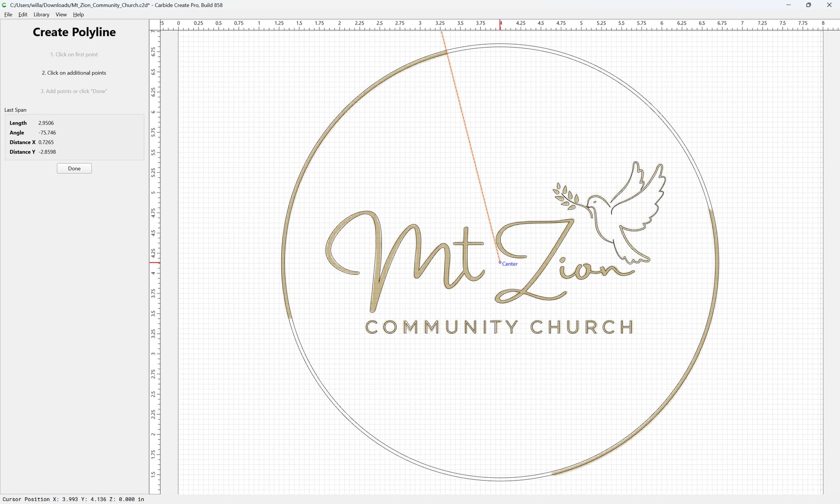The height and width of the screenshot is (504, 840).
Task: Add a point at the Center snap marker
Action: [x=500, y=262]
